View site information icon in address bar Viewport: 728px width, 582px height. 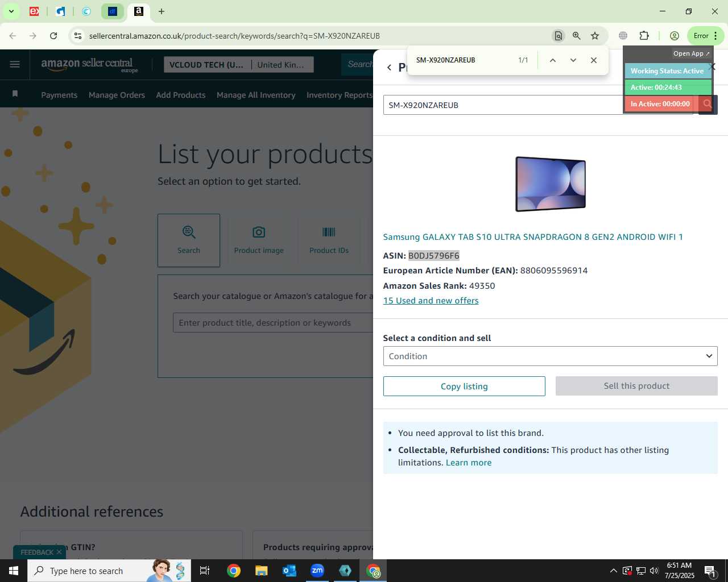(x=78, y=35)
